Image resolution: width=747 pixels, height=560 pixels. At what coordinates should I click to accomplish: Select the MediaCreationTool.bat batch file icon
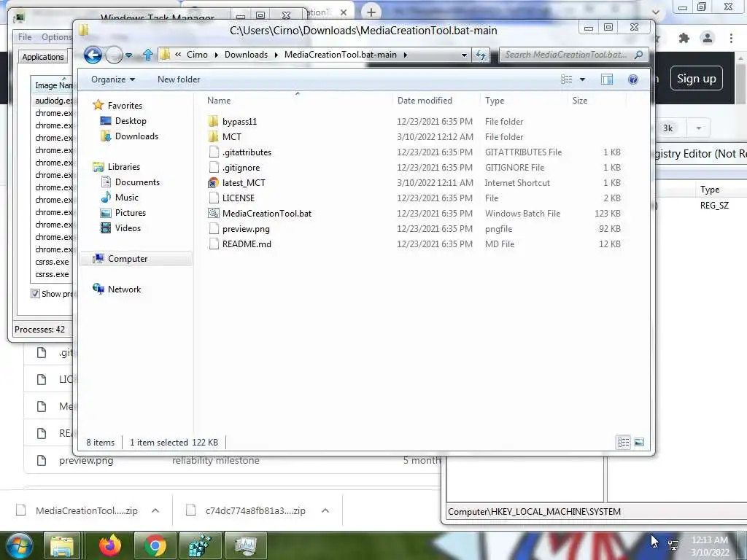tap(214, 214)
